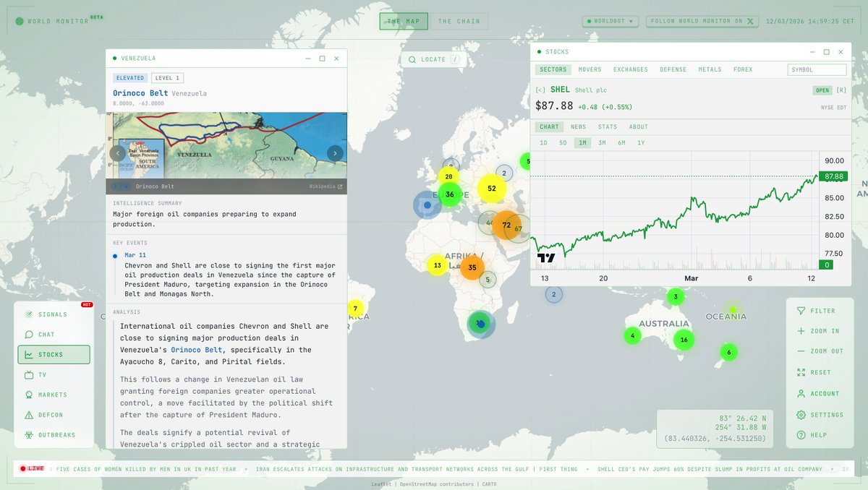Set chart range to 1D
Viewport: 868px width, 490px height.
(x=544, y=143)
